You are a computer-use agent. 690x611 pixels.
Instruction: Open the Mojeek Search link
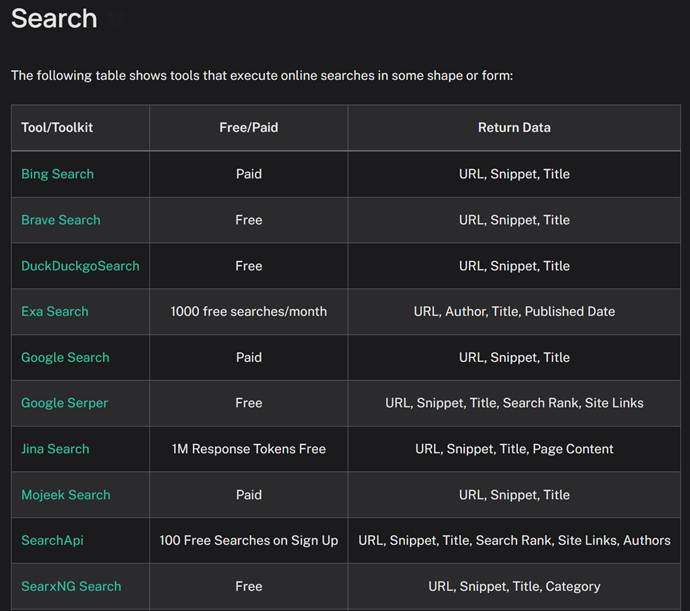66,495
